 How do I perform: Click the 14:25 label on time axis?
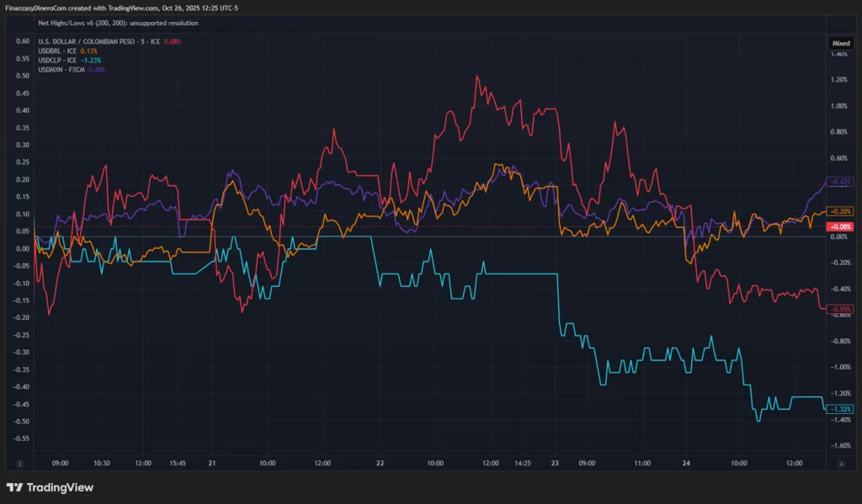pyautogui.click(x=523, y=463)
